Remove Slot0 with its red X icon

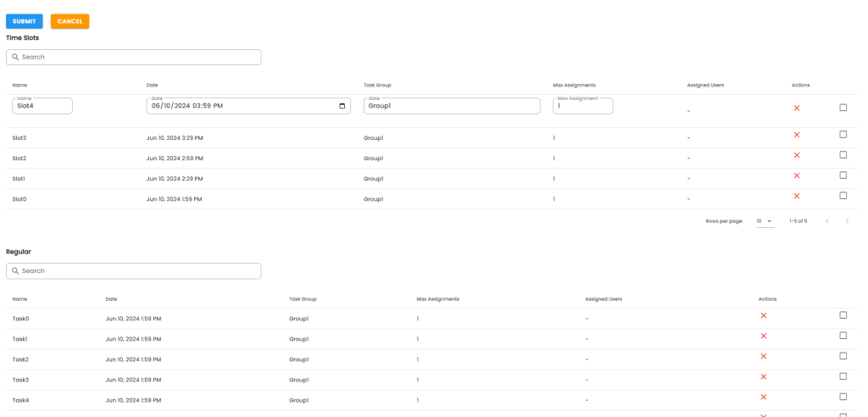point(796,197)
